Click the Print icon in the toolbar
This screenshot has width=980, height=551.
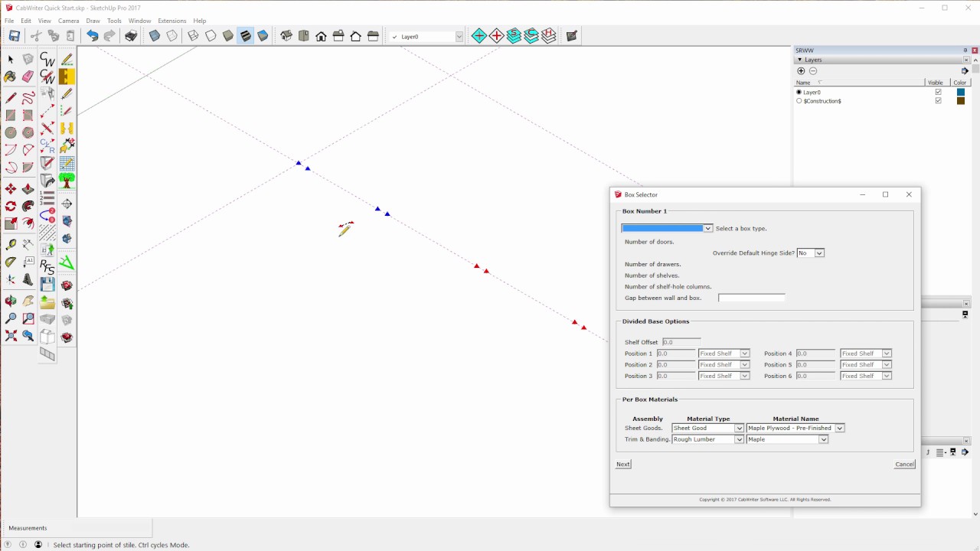point(131,36)
